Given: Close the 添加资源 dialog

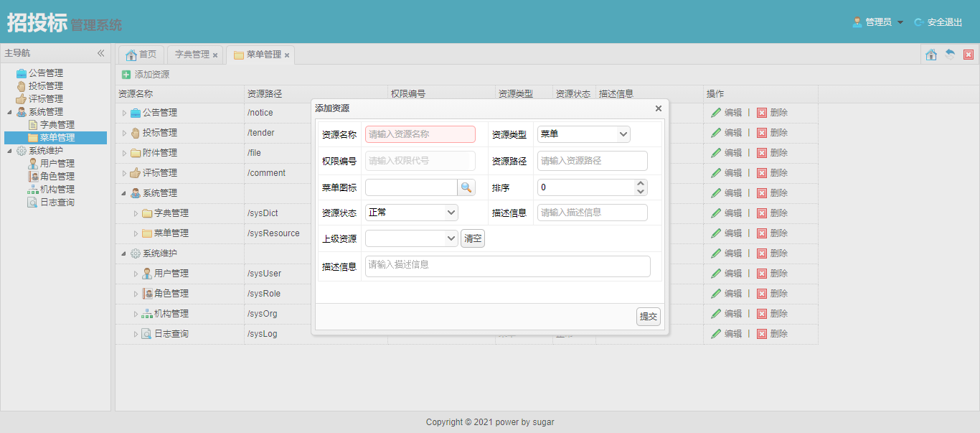Looking at the screenshot, I should 659,108.
